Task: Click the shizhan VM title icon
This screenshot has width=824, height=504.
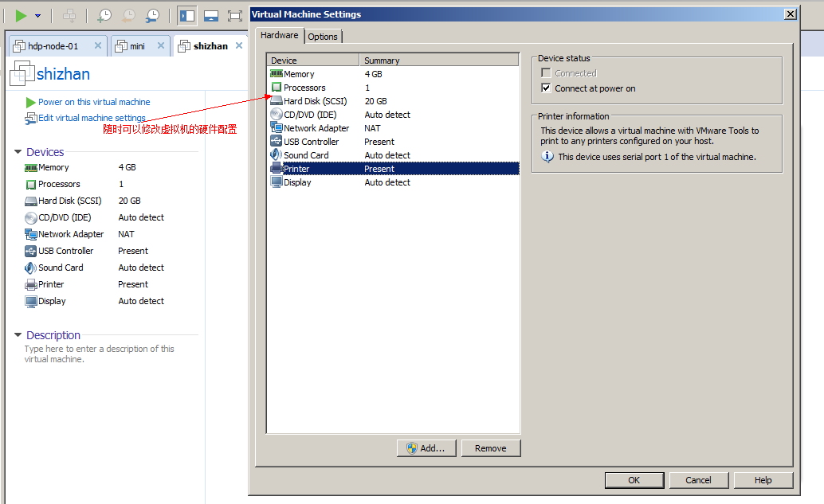Action: (22, 73)
